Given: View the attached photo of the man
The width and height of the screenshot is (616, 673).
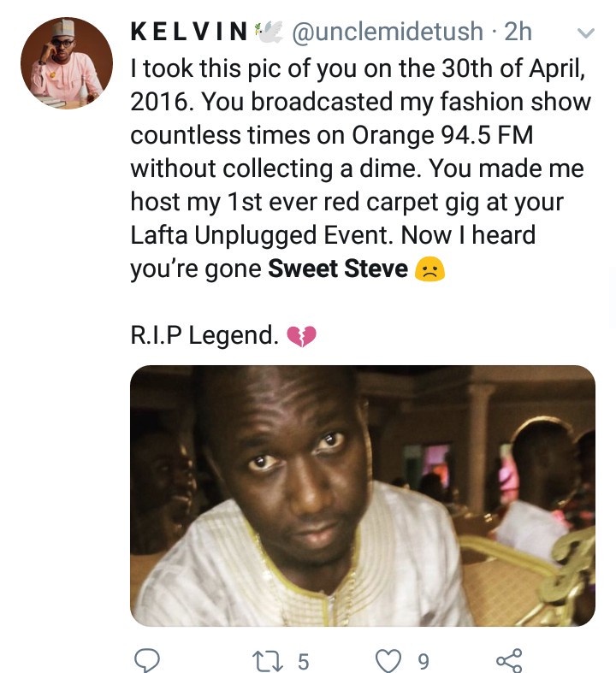Looking at the screenshot, I should pyautogui.click(x=362, y=496).
